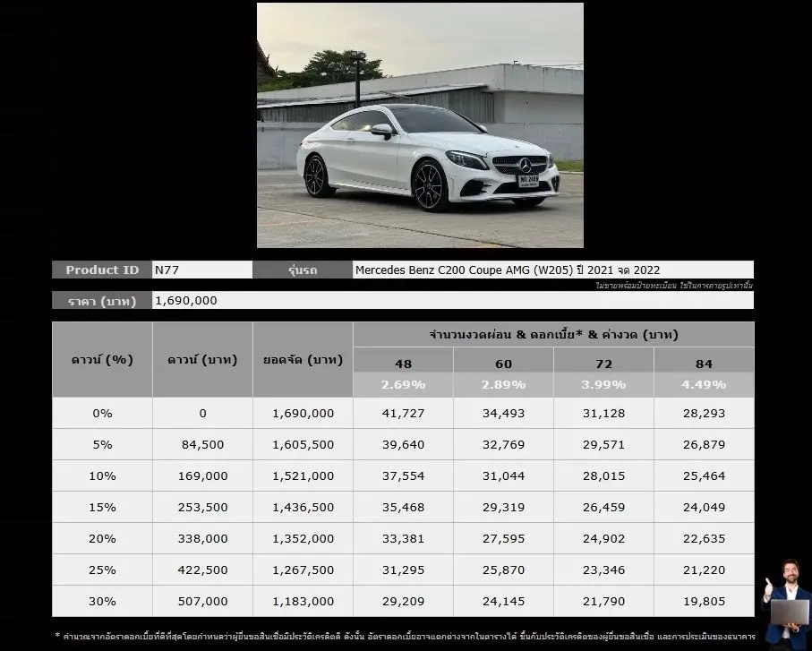Viewport: 812px width, 651px height.
Task: Click the "0%" down payment row label
Action: click(x=102, y=414)
